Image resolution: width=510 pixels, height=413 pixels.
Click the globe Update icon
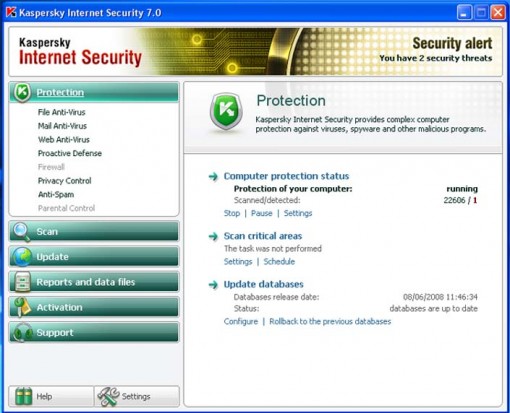point(22,257)
